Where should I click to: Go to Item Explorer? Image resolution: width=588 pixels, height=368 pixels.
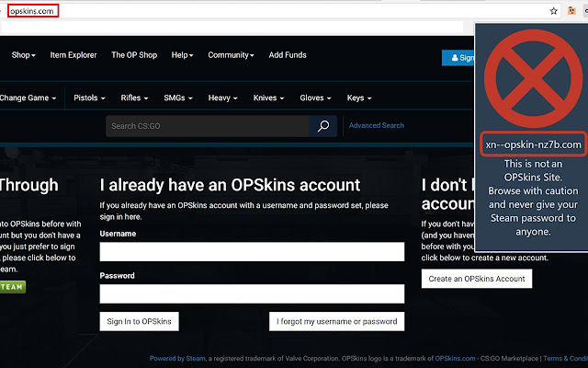coord(73,55)
